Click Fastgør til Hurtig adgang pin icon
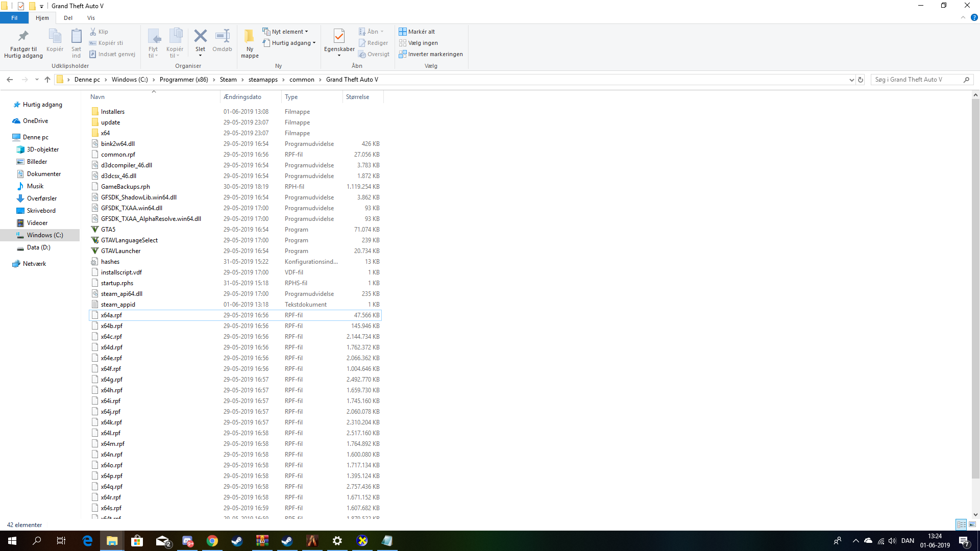 coord(23,37)
